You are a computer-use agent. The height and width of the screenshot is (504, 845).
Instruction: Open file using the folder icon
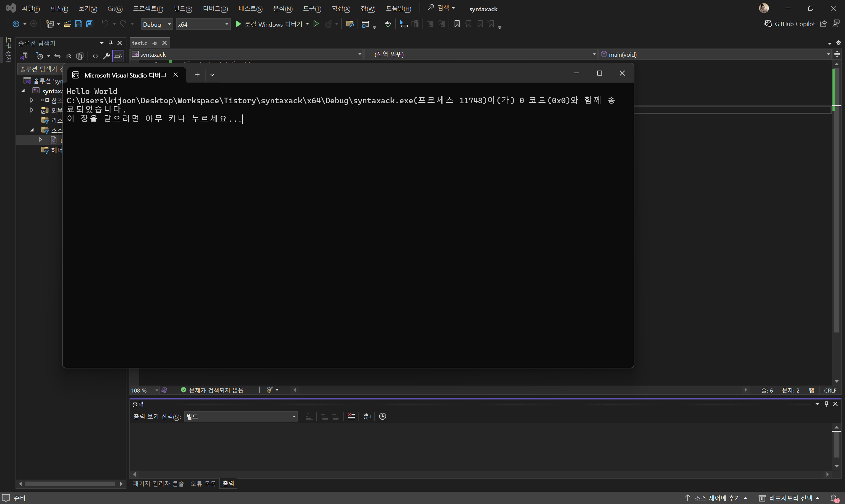[x=67, y=24]
